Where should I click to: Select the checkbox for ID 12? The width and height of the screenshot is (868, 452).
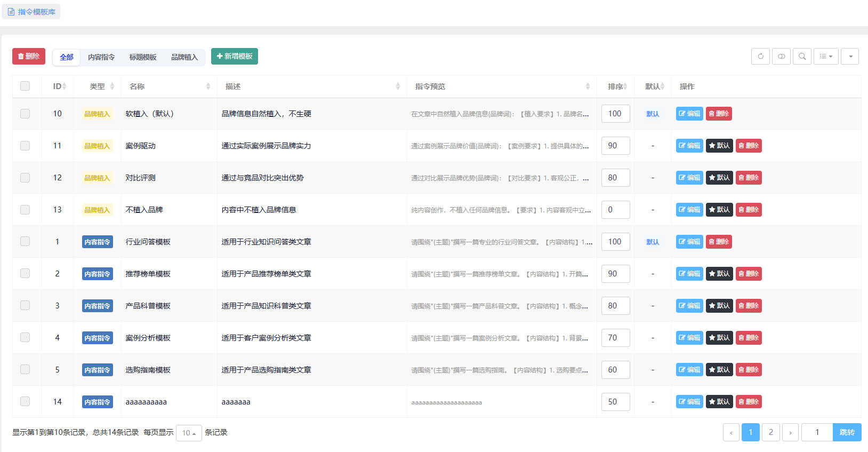point(25,178)
